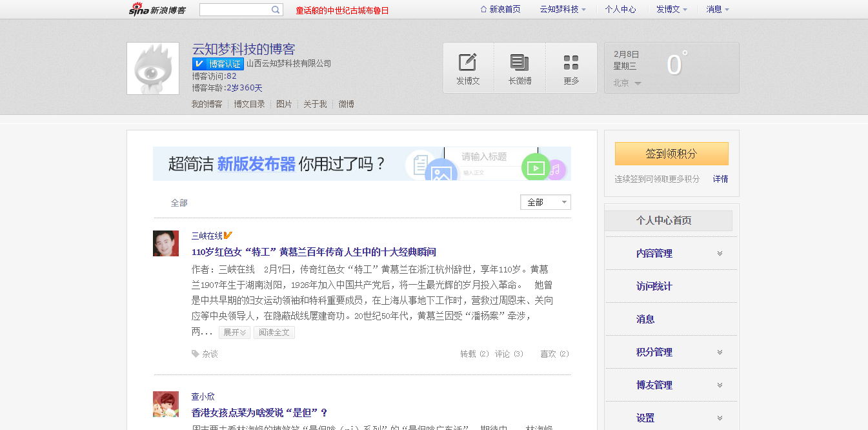Click the weather widget showing 0°

click(672, 68)
